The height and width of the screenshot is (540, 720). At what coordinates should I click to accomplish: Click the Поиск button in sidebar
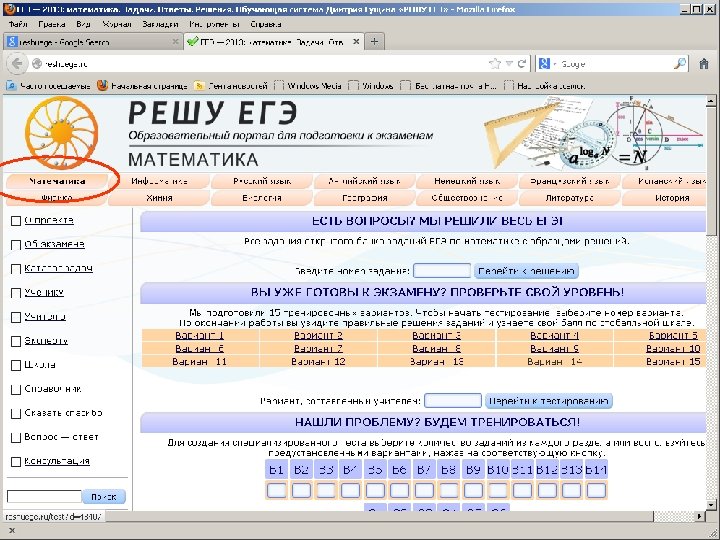(x=104, y=496)
